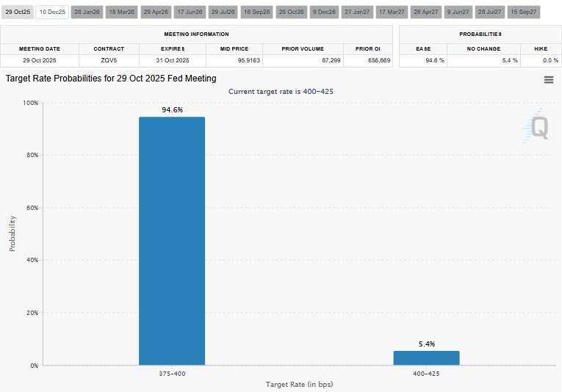The height and width of the screenshot is (392, 562).
Task: Open the chart context menu hamburger icon
Action: coord(548,80)
